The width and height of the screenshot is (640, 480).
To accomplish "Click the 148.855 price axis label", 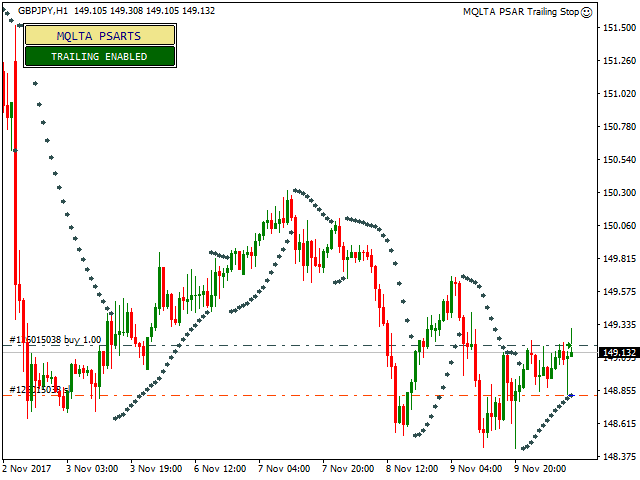I will pos(620,391).
